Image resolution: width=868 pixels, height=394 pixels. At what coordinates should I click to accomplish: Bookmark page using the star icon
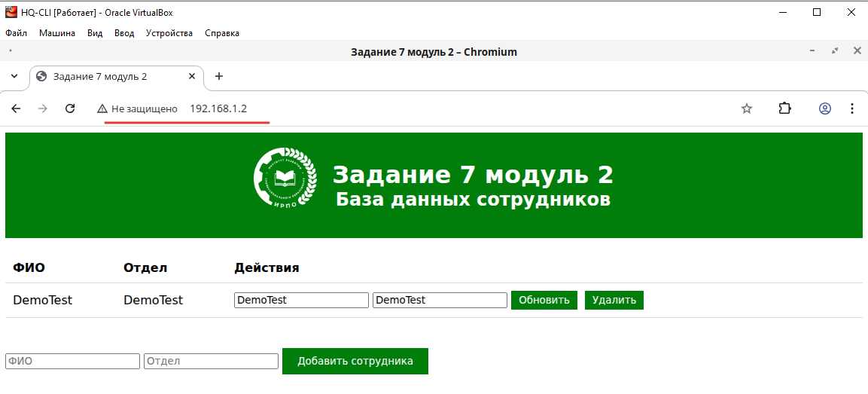click(747, 108)
